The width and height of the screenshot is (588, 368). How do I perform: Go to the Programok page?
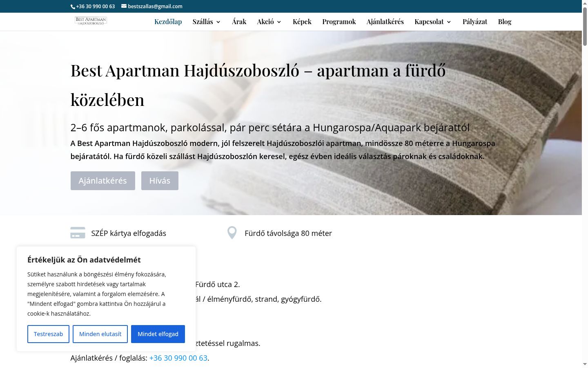339,22
